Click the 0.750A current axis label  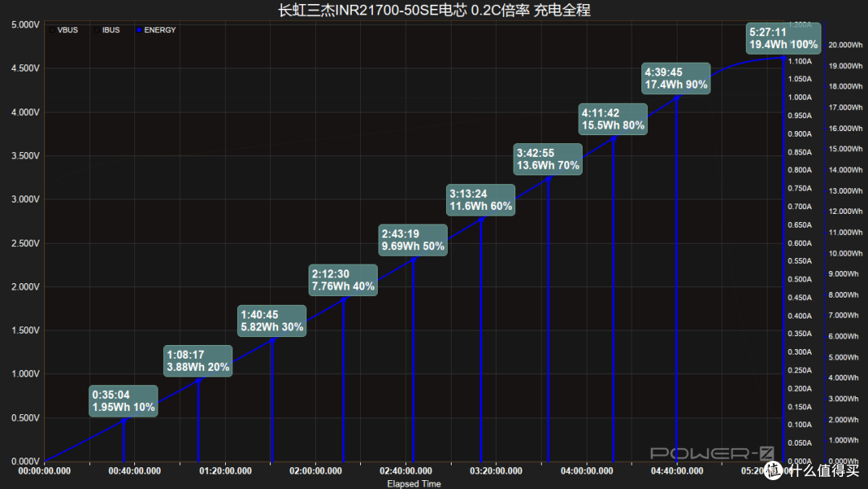pos(800,188)
